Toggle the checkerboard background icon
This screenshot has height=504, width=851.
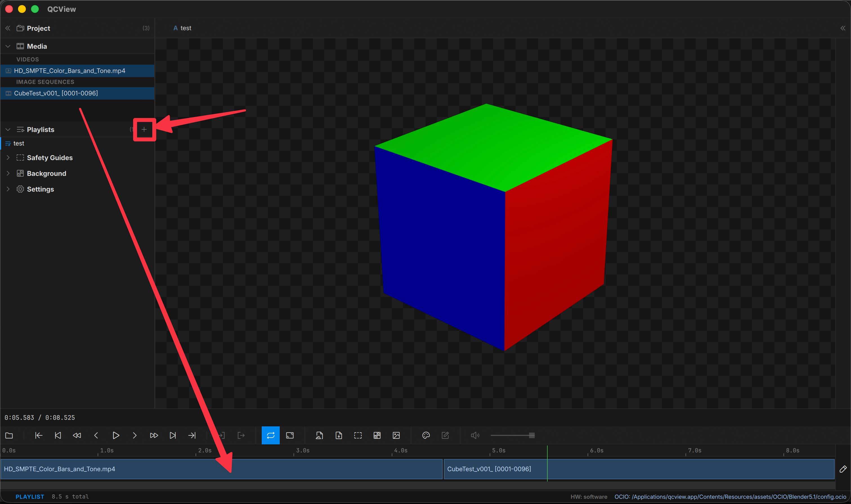[x=377, y=435]
